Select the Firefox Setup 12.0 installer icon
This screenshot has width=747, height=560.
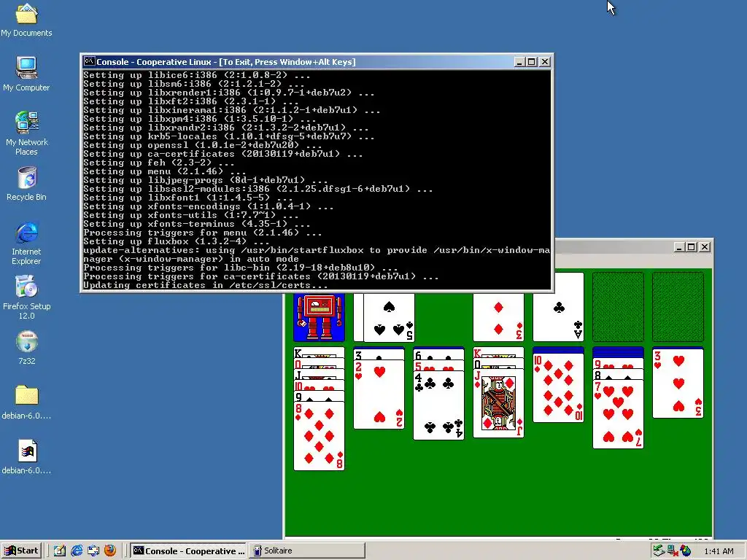[x=26, y=297]
